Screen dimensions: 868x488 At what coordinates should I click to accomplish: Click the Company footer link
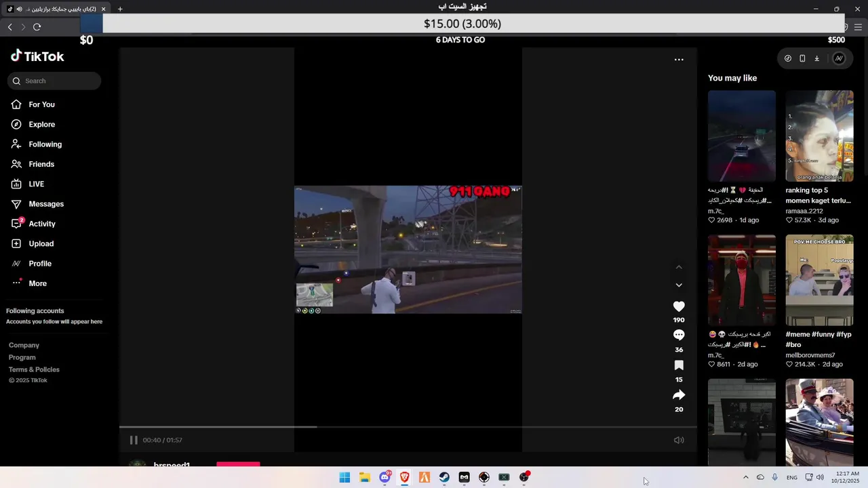pos(24,345)
